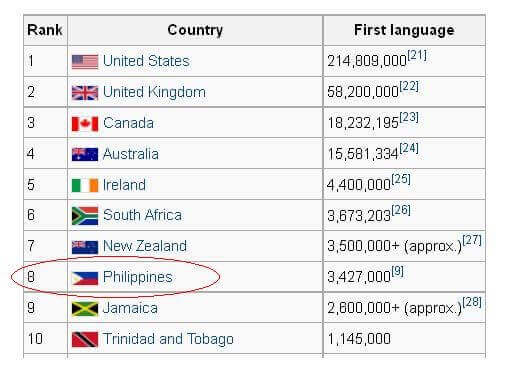Click the First language column header
The width and height of the screenshot is (512, 384).
(x=404, y=30)
